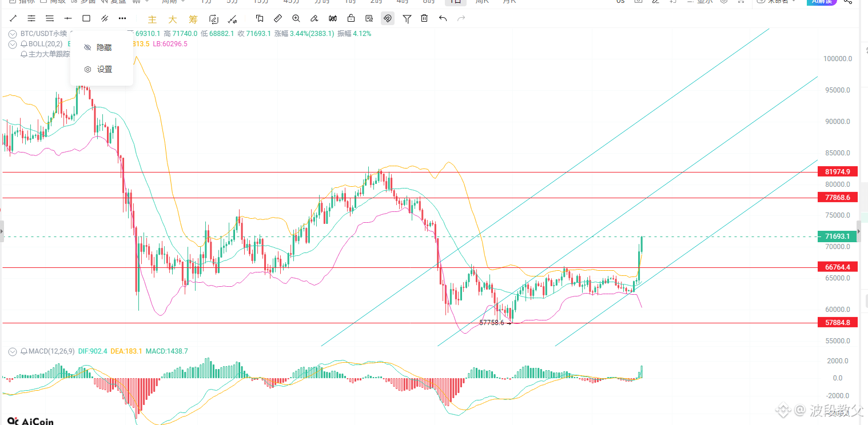Click the orange 主 indicator button

(x=152, y=19)
